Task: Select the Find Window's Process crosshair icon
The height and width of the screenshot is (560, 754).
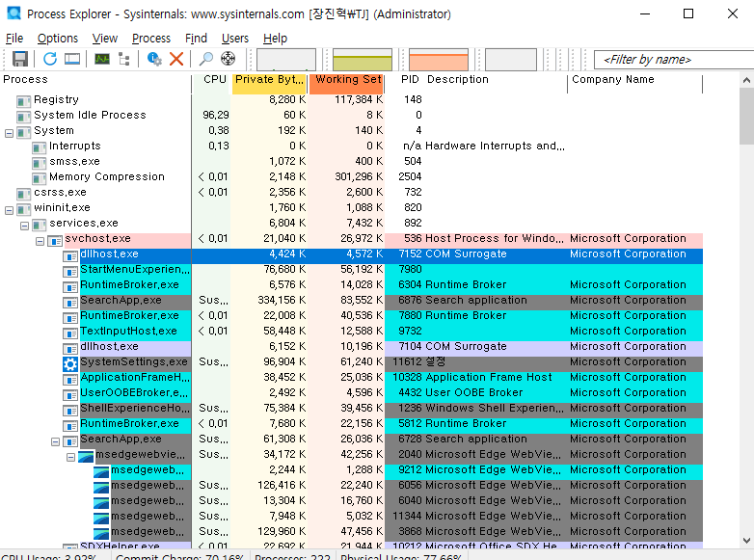Action: 228,59
